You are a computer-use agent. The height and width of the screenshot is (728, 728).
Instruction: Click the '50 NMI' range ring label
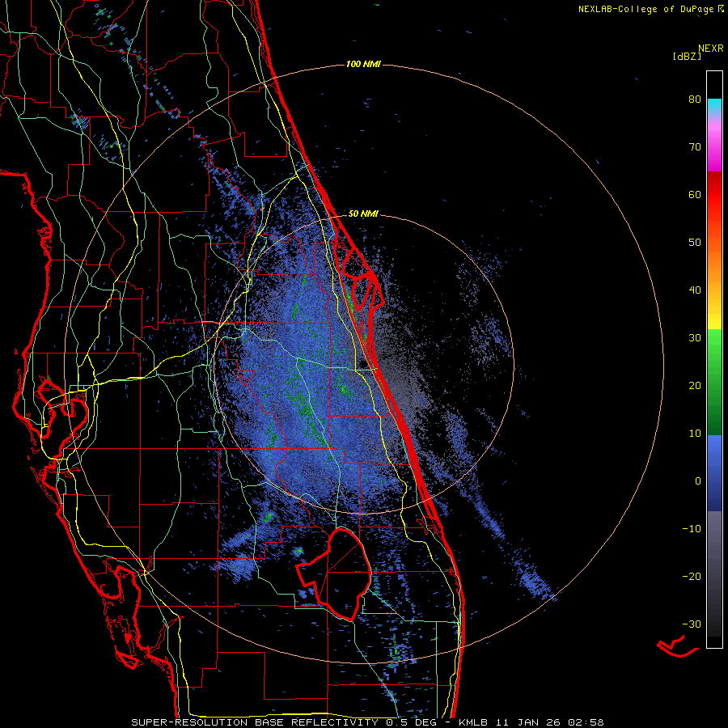363,214
